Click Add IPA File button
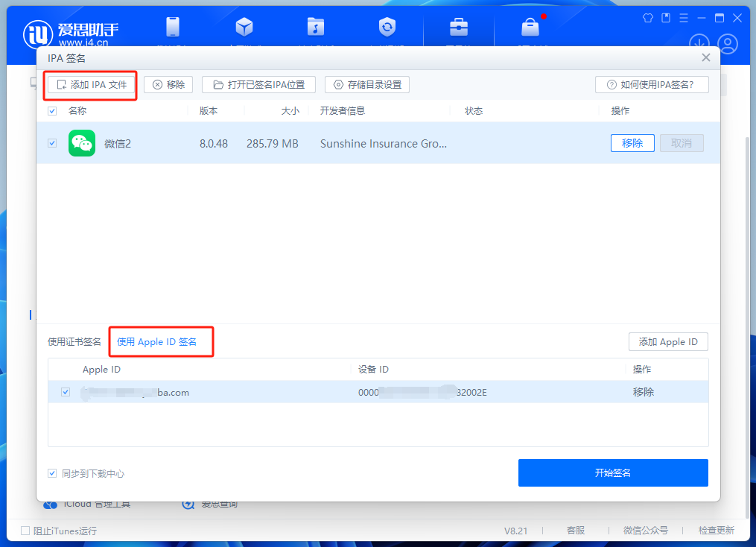This screenshot has height=547, width=756. click(x=91, y=85)
